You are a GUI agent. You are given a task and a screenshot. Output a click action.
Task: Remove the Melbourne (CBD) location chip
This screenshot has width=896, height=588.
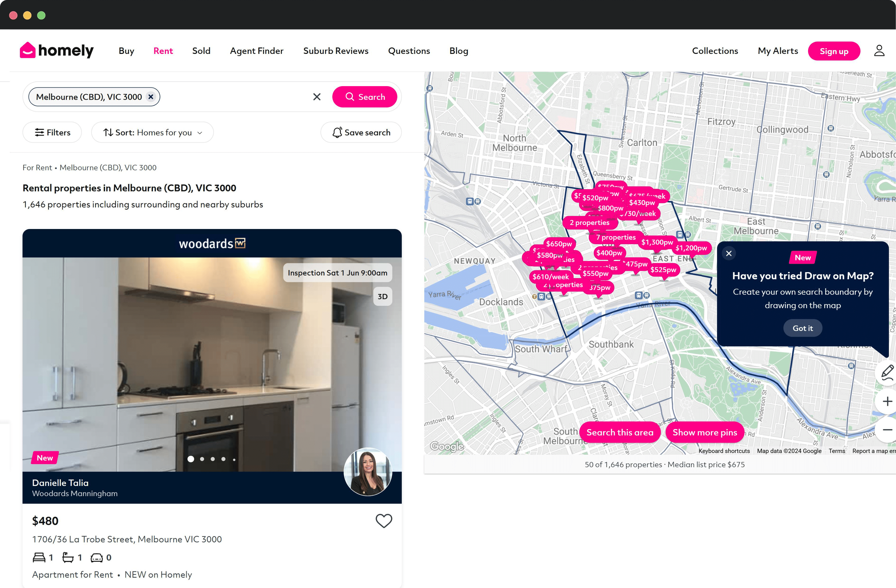(x=151, y=97)
